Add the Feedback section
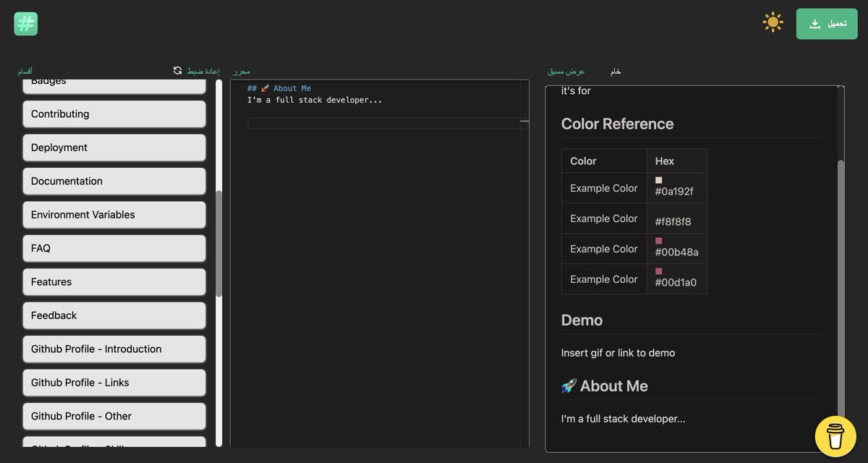 pos(114,315)
